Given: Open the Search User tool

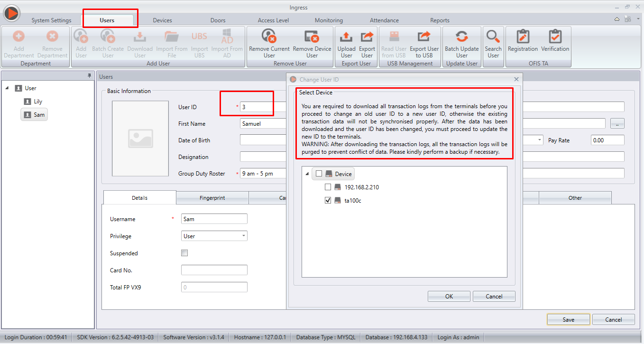Looking at the screenshot, I should 493,37.
